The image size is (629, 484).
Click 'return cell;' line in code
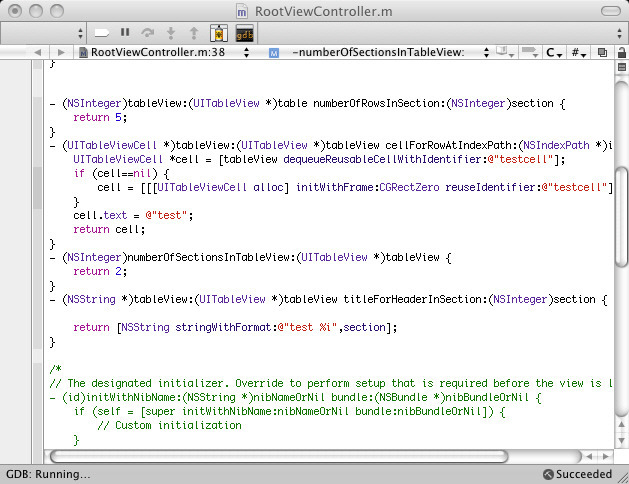pyautogui.click(x=109, y=229)
